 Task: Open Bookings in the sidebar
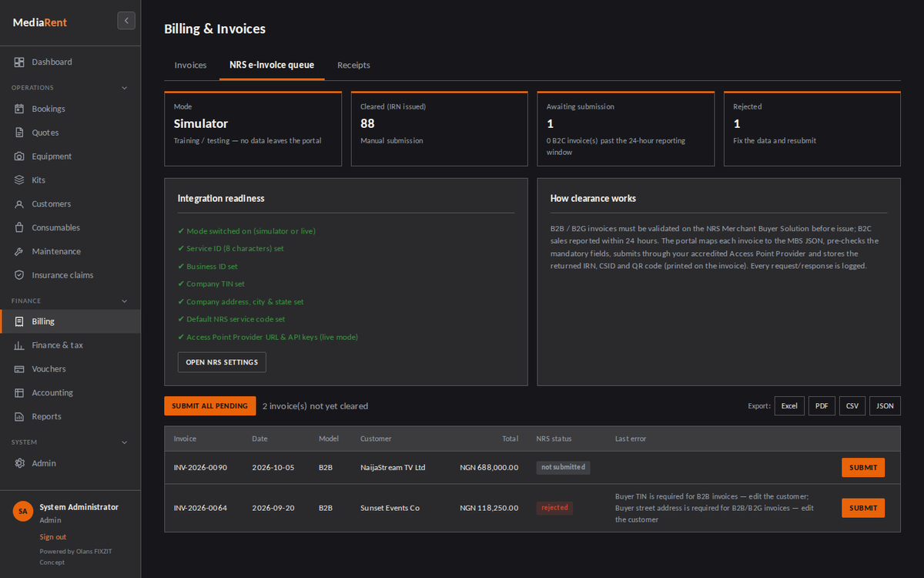tap(70, 109)
